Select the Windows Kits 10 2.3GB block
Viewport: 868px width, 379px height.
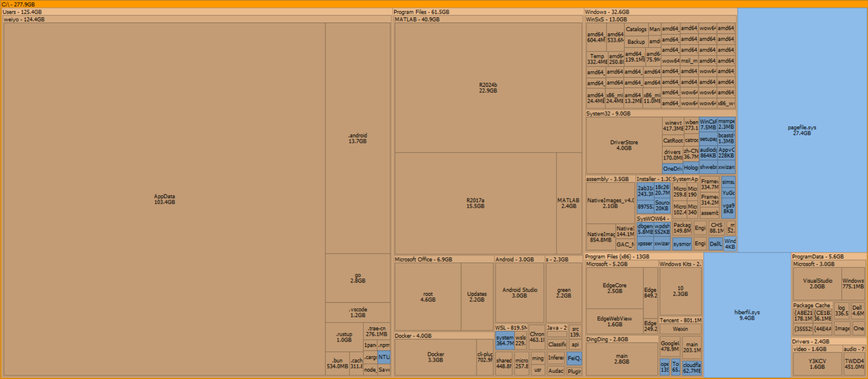[x=680, y=291]
